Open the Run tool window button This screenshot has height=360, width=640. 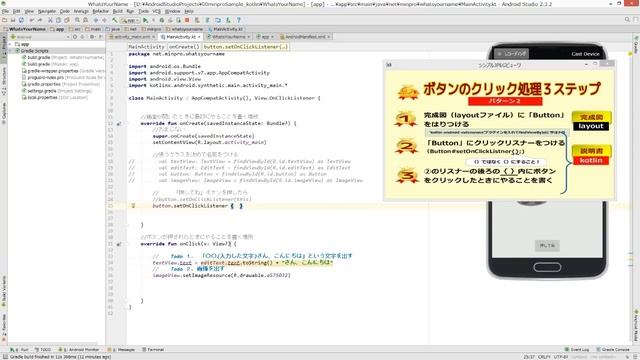pos(20,349)
